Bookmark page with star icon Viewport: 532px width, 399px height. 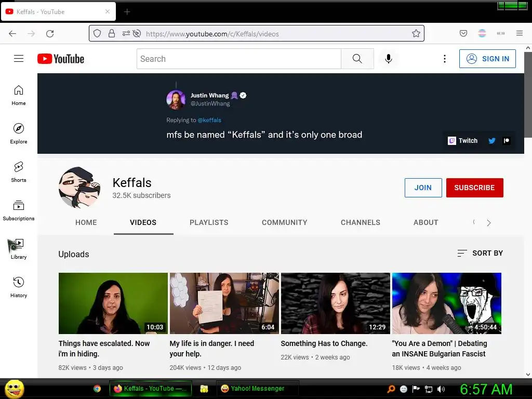point(416,33)
